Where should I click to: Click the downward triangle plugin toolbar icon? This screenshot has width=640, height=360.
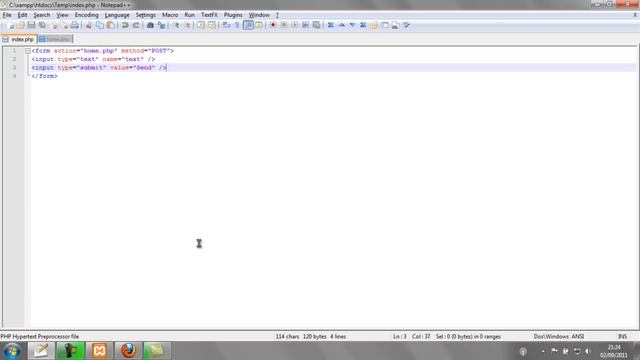click(352, 25)
